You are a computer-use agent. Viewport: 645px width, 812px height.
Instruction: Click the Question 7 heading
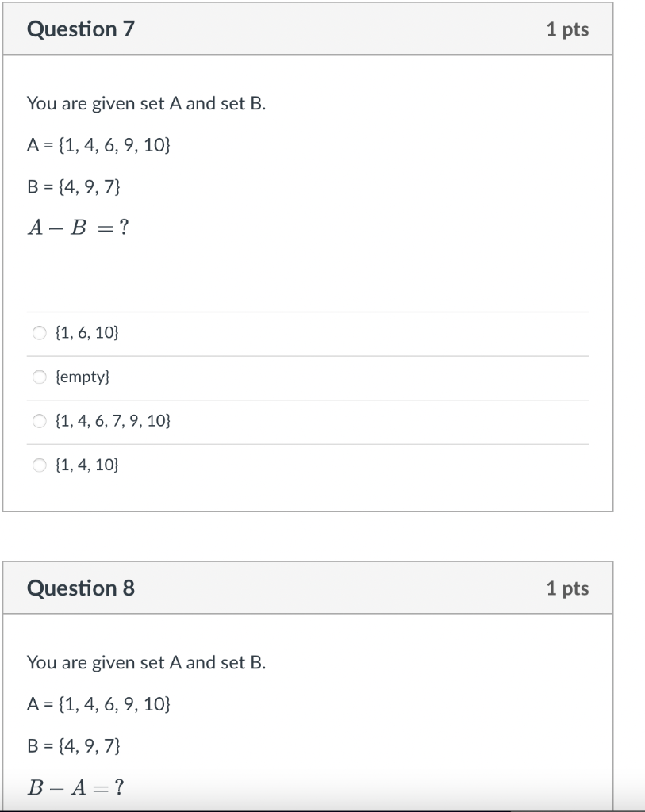coord(81,29)
